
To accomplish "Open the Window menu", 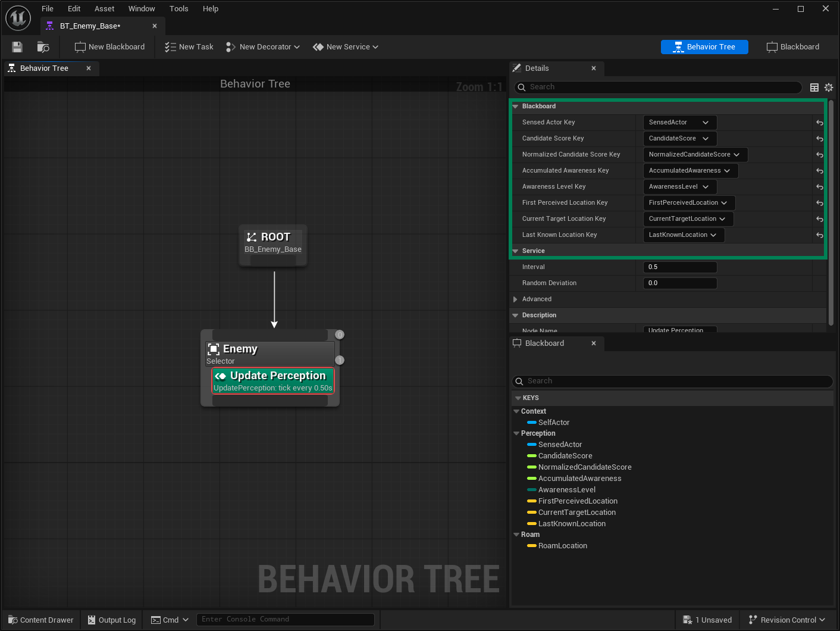I will tap(142, 8).
